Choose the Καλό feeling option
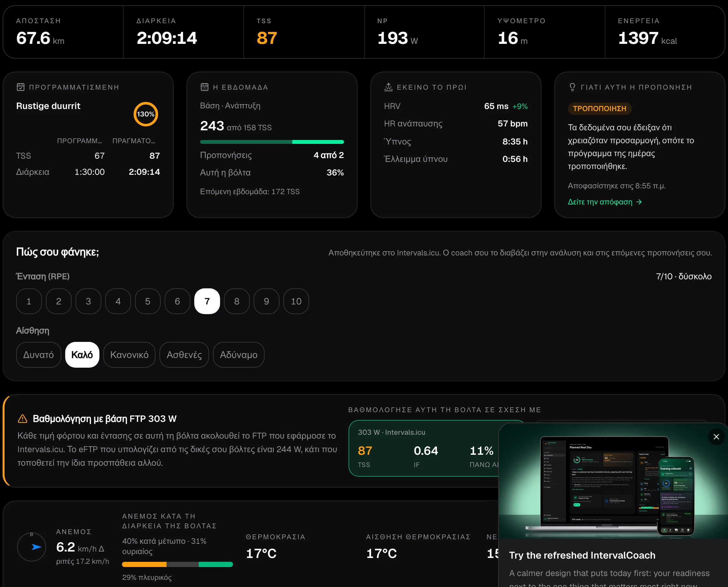Viewport: 728px width, 587px height. [x=82, y=355]
